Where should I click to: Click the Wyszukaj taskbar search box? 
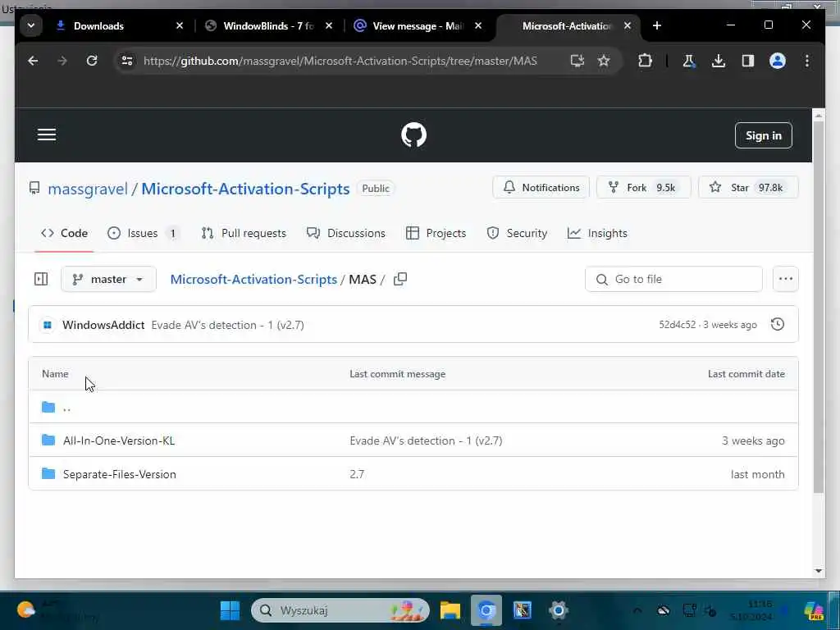pos(340,610)
